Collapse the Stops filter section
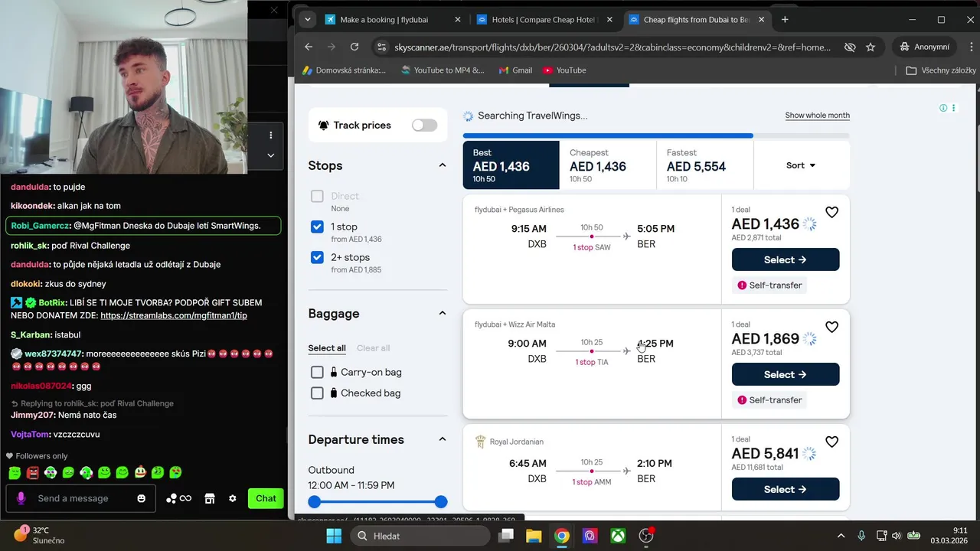This screenshot has height=551, width=980. pyautogui.click(x=442, y=165)
